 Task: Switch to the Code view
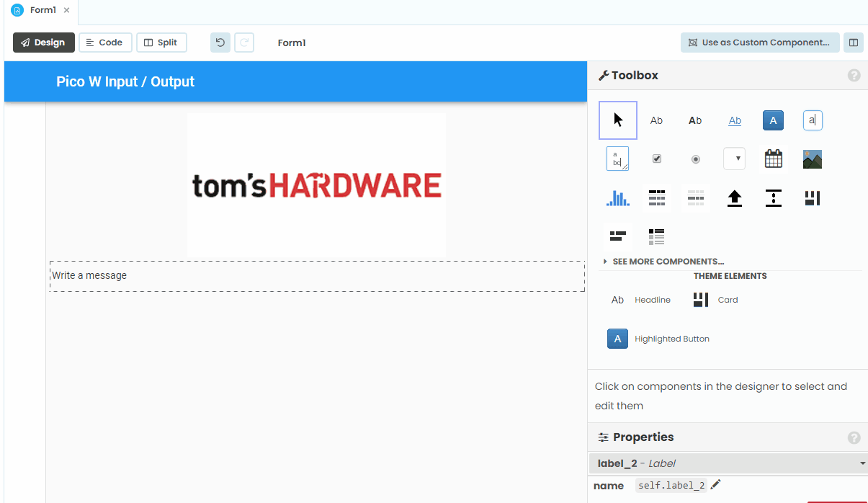[x=105, y=42]
